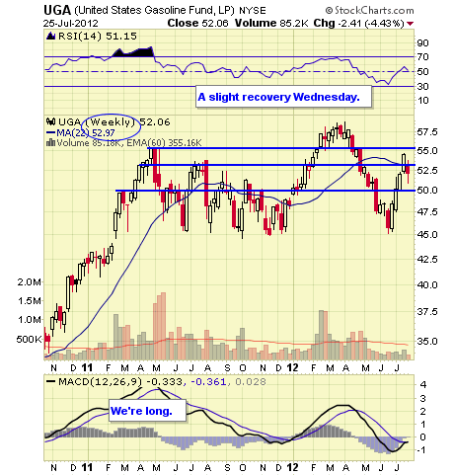The image size is (454, 476).
Task: Click the candlestick icon before UGA (Weekly)
Action: click(x=50, y=121)
